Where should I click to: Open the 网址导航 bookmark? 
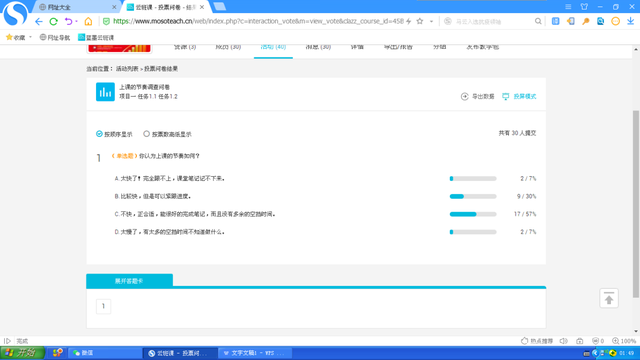coord(55,37)
